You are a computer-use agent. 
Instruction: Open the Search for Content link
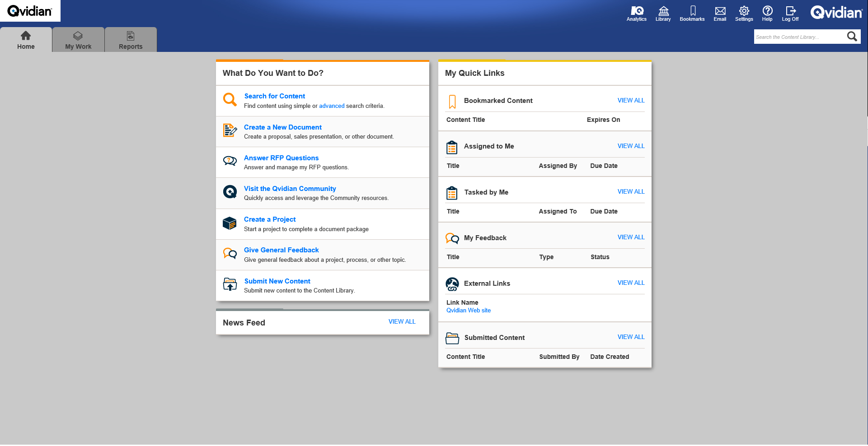tap(275, 96)
